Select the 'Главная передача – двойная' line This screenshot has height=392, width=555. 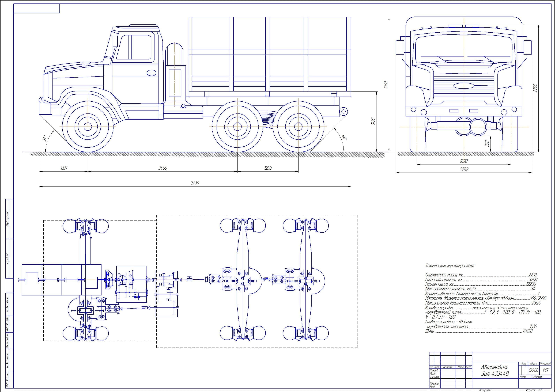tap(448, 322)
